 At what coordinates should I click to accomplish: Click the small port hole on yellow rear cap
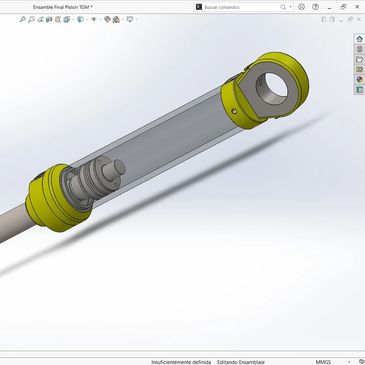point(235,111)
